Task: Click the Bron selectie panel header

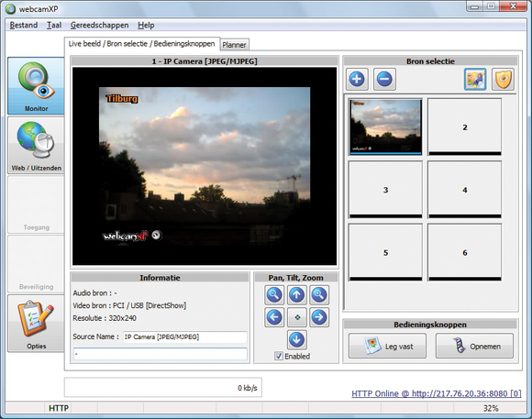Action: [430, 61]
